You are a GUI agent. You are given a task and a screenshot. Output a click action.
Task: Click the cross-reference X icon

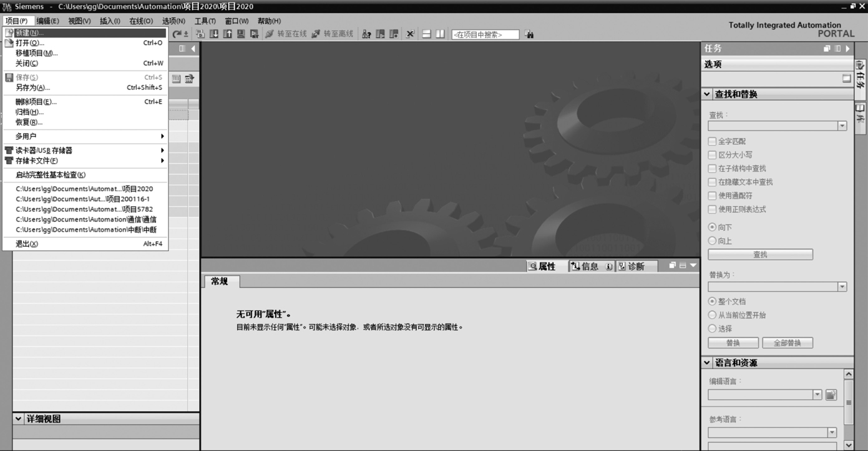(x=410, y=34)
